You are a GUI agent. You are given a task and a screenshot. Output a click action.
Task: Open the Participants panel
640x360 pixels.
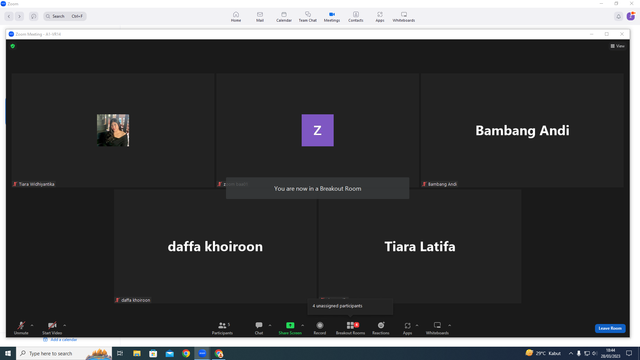222,328
